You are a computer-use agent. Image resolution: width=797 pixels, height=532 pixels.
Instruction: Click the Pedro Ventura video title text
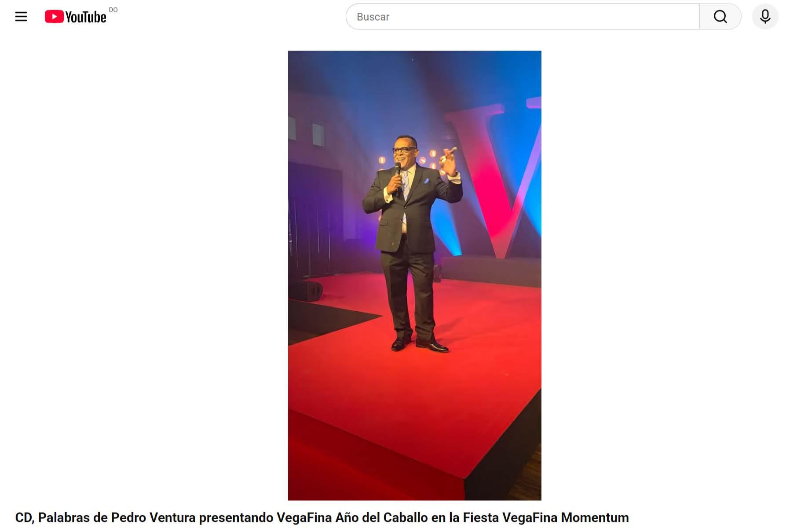(322, 517)
